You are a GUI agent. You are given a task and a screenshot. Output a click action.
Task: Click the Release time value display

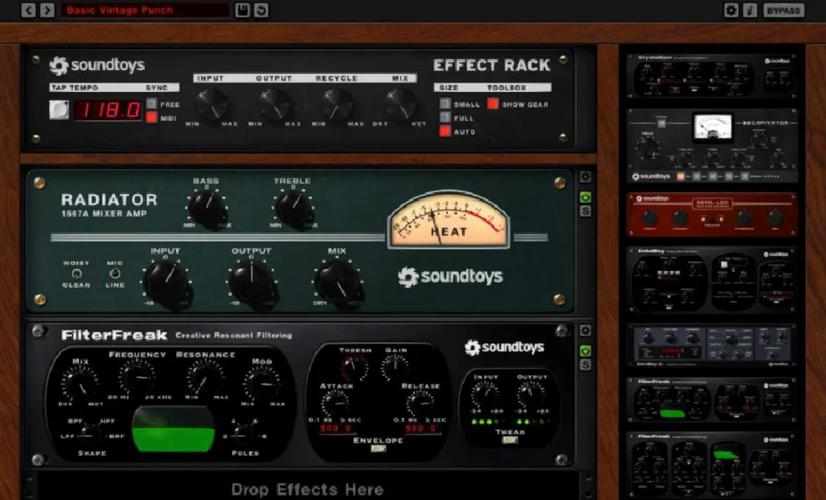[420, 429]
